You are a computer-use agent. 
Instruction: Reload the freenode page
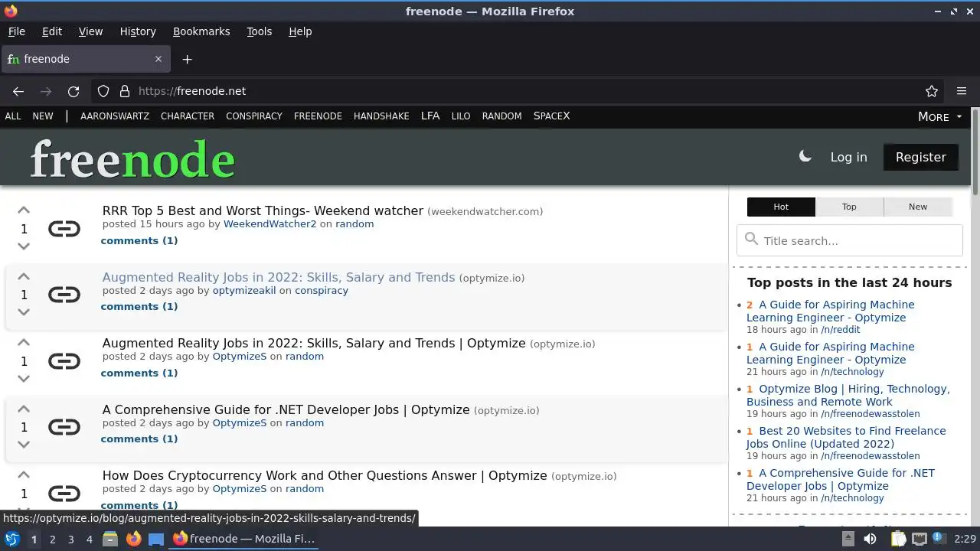[x=73, y=91]
